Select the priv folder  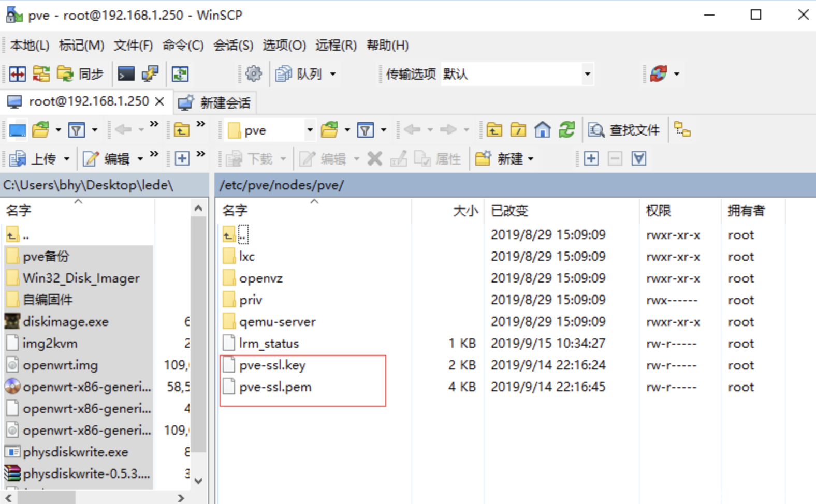[x=251, y=300]
